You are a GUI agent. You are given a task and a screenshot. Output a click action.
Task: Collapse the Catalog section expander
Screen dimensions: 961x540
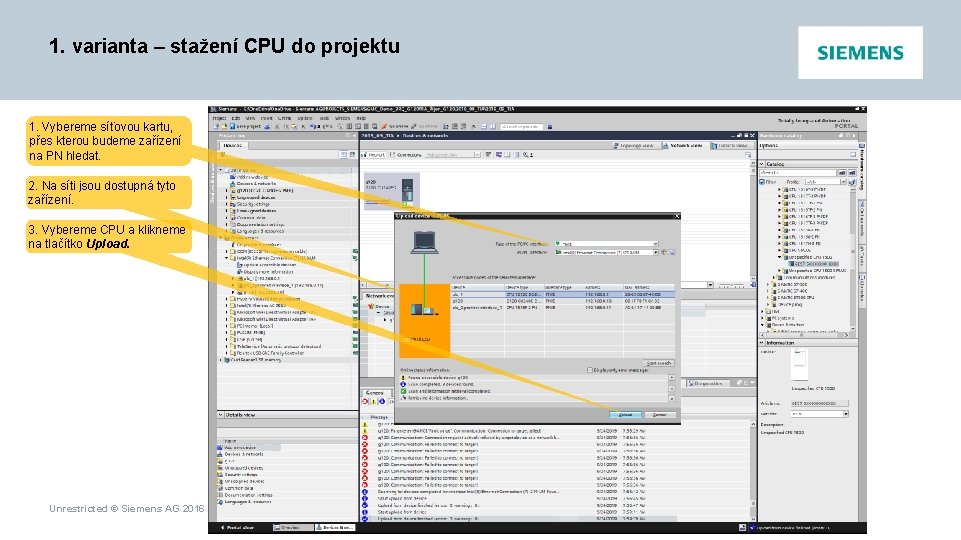[x=762, y=164]
